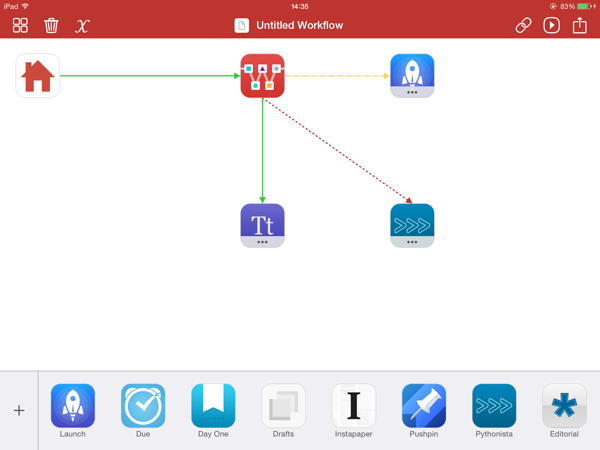Tap the Wi-Fi icon in the status bar
600x450 pixels.
pyautogui.click(x=25, y=6)
